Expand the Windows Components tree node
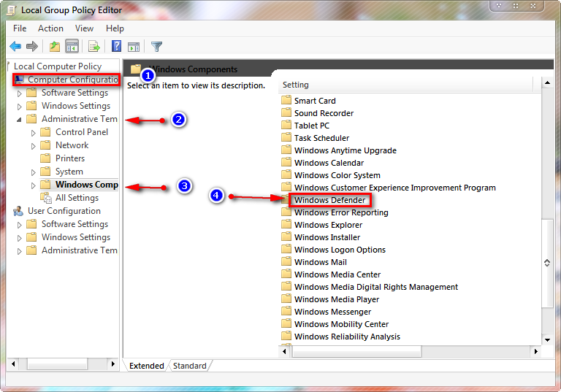The height and width of the screenshot is (392, 561). 34,185
